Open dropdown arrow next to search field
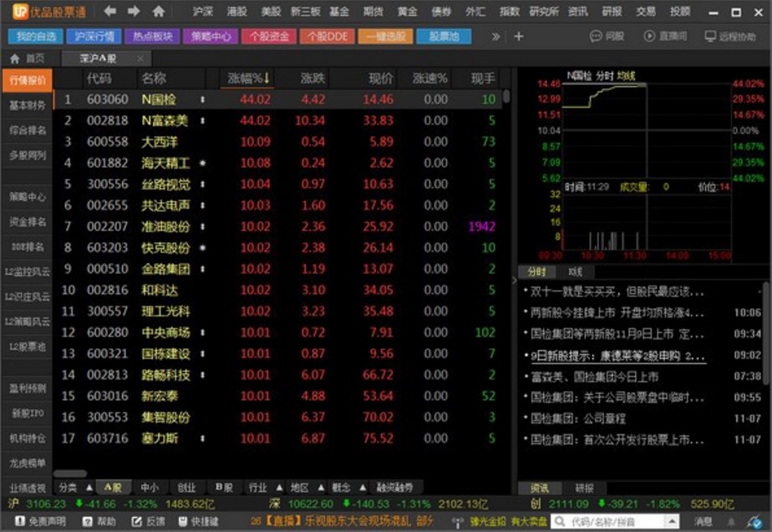This screenshot has height=532, width=772. [x=672, y=521]
